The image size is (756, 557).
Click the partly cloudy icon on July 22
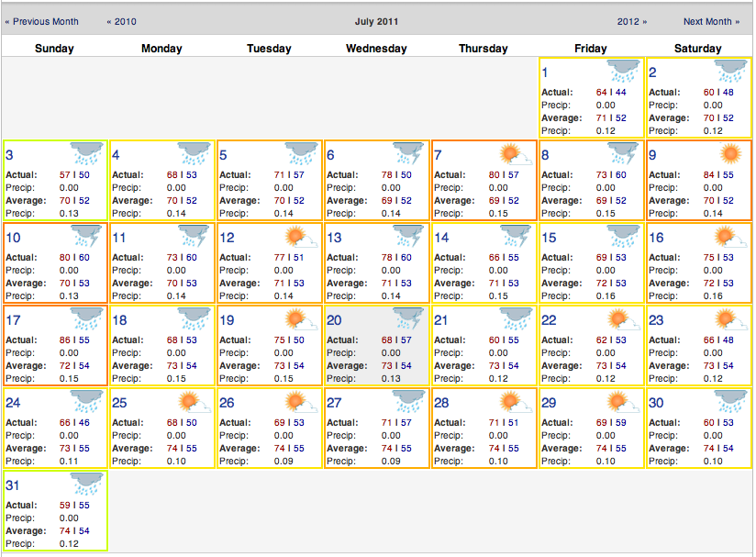coord(623,319)
